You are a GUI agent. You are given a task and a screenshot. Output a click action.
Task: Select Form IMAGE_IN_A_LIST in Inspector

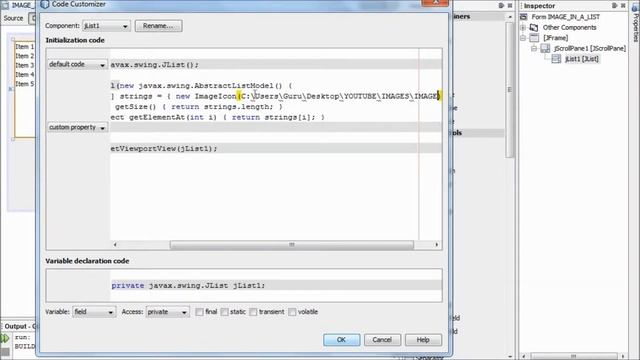click(x=565, y=17)
